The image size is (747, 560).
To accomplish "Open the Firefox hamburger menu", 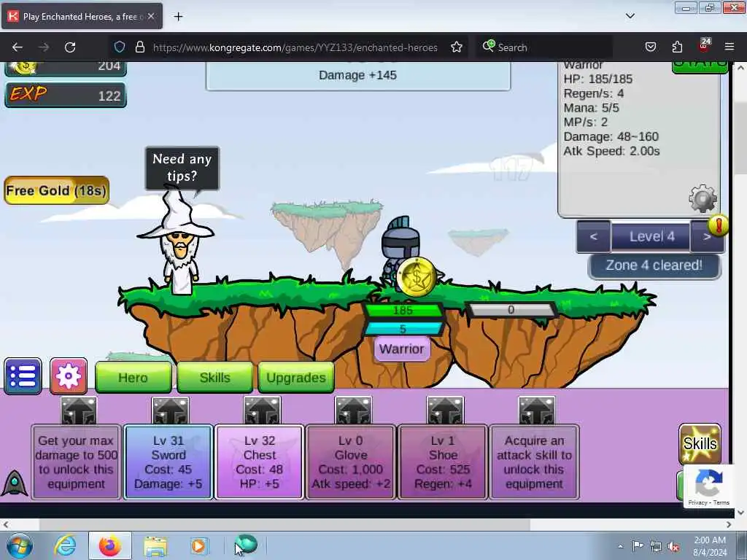I will tap(729, 47).
